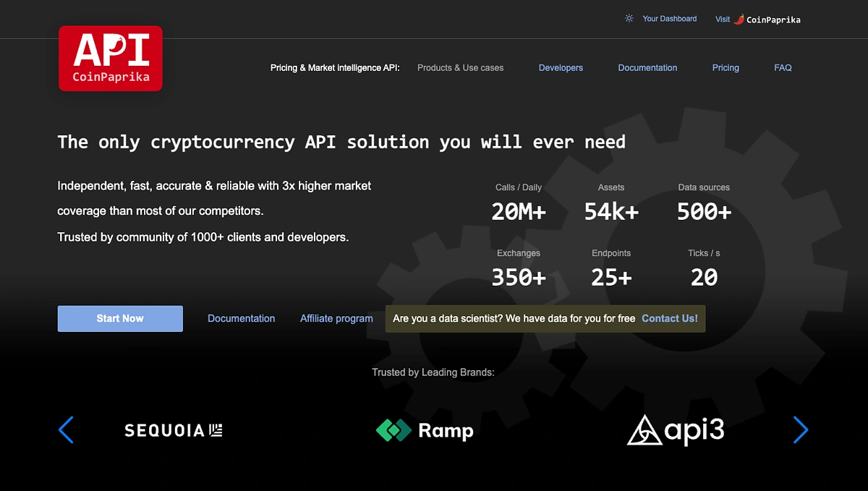Image resolution: width=868 pixels, height=491 pixels.
Task: Click the Ramp brand logo
Action: click(425, 430)
